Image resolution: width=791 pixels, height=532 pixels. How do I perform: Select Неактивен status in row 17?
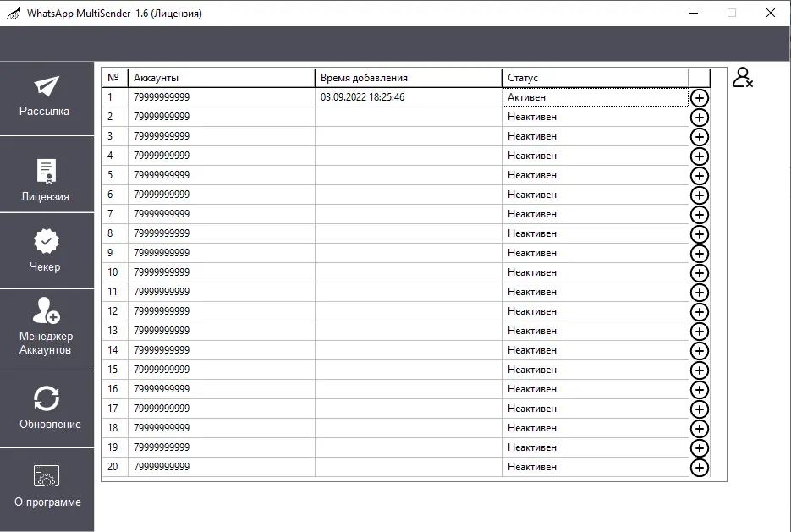[x=596, y=409]
